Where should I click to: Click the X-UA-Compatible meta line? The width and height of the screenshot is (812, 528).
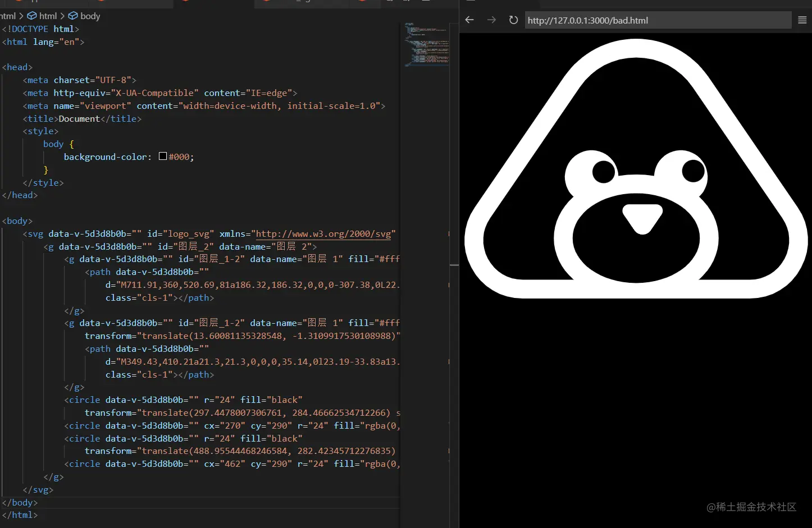pyautogui.click(x=160, y=93)
